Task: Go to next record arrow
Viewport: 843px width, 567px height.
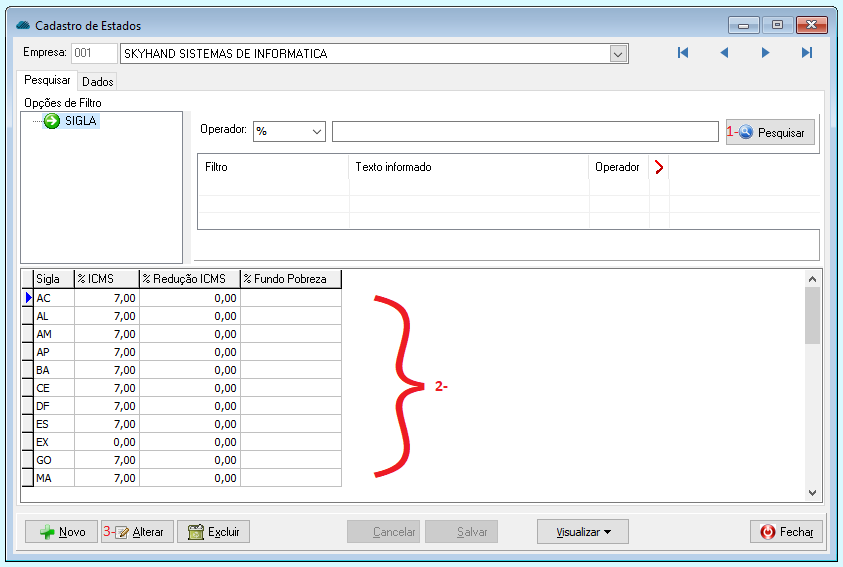Action: click(x=765, y=53)
